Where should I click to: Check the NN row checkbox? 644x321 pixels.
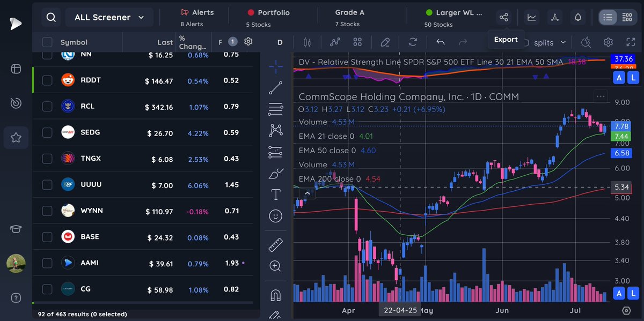pyautogui.click(x=47, y=55)
